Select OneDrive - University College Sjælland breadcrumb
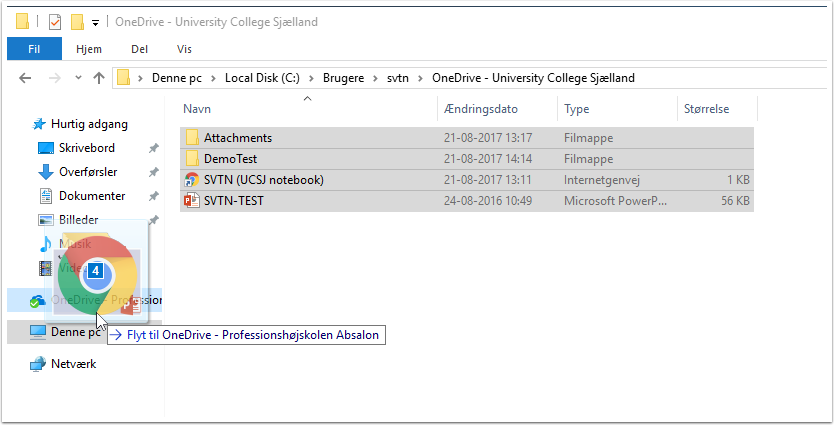 533,78
